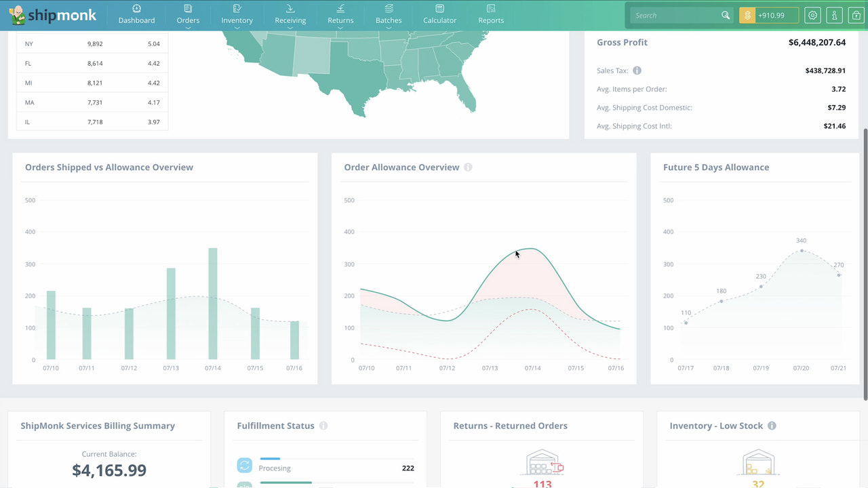Click the search magnifier icon
The height and width of the screenshot is (488, 868).
click(x=725, y=15)
